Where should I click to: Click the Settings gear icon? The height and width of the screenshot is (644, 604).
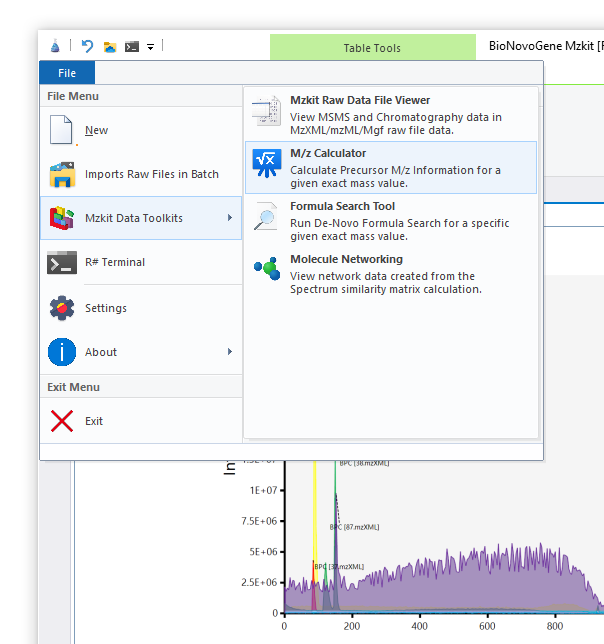tap(62, 308)
